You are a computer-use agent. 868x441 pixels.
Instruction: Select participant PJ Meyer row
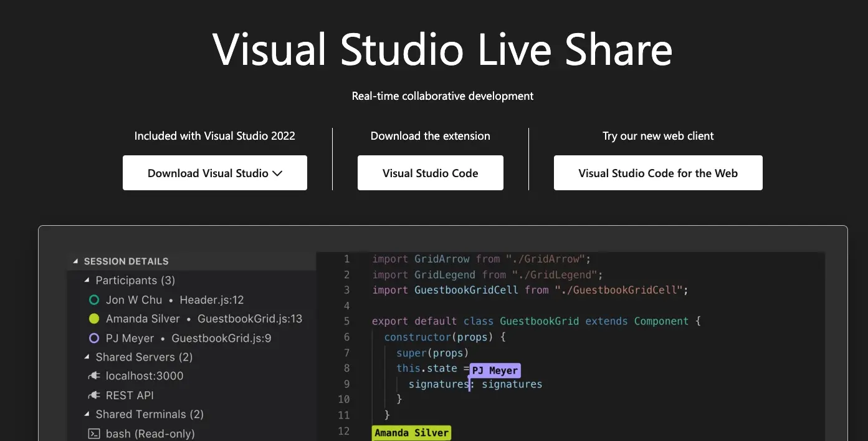pyautogui.click(x=191, y=338)
